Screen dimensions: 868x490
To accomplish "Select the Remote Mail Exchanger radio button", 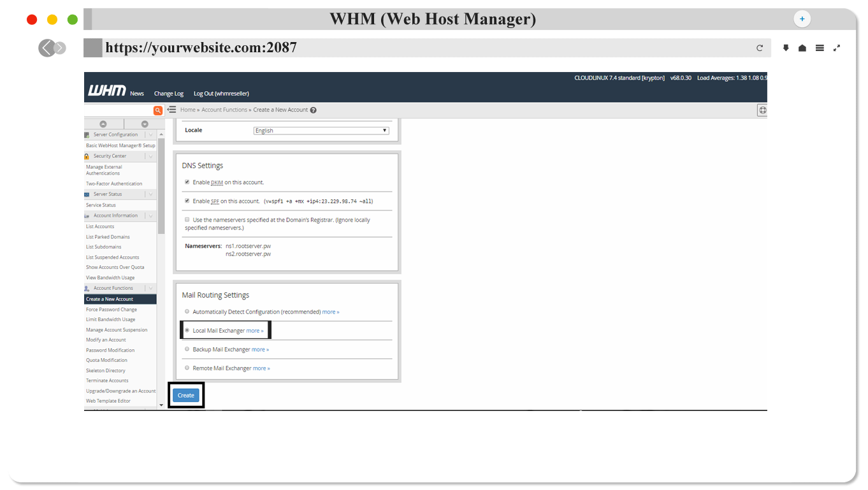I will [187, 368].
